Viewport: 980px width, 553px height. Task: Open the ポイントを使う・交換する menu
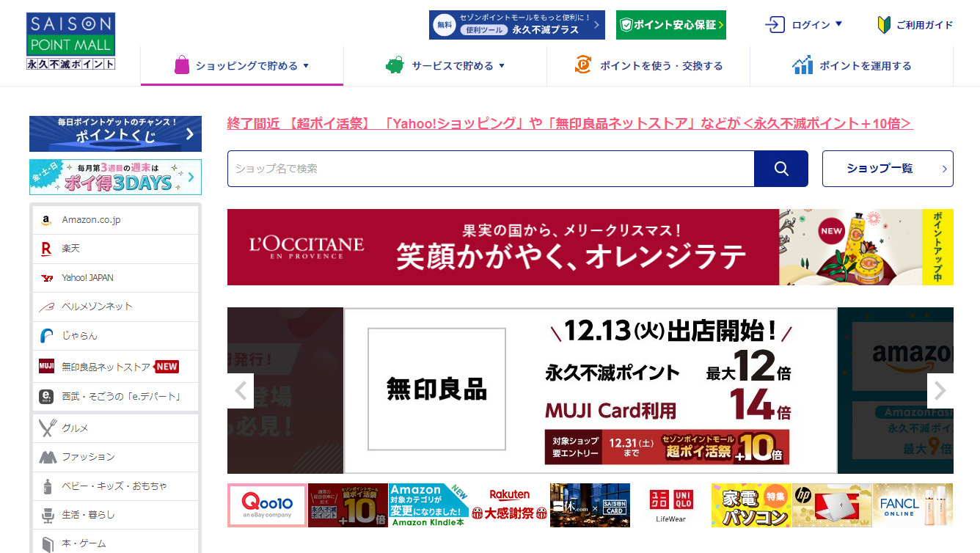click(x=648, y=66)
